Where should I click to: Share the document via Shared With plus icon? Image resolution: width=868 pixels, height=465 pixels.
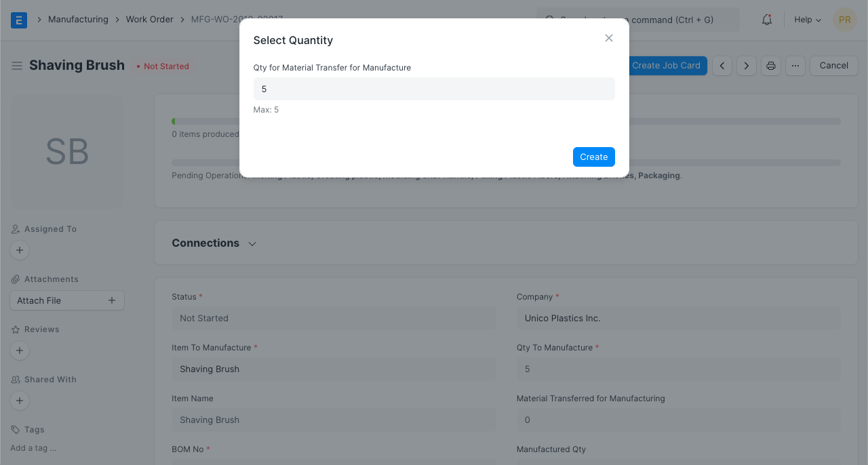click(19, 401)
